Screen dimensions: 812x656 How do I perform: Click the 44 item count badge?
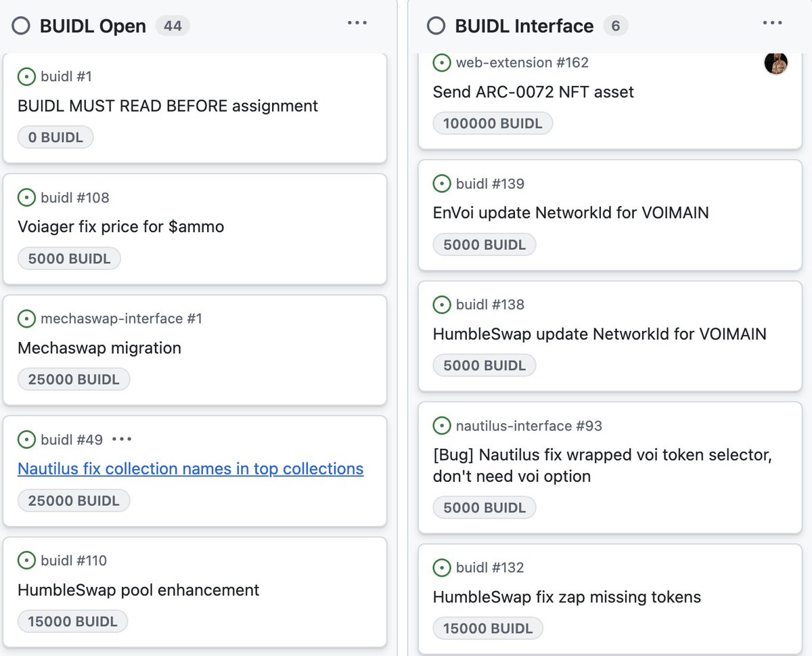pos(173,26)
